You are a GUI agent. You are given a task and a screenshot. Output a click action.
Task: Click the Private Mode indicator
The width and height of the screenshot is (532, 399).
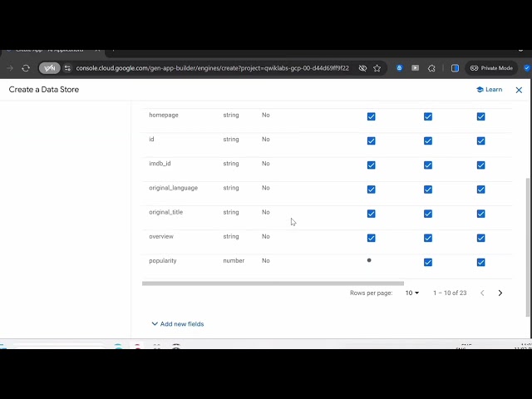[491, 68]
